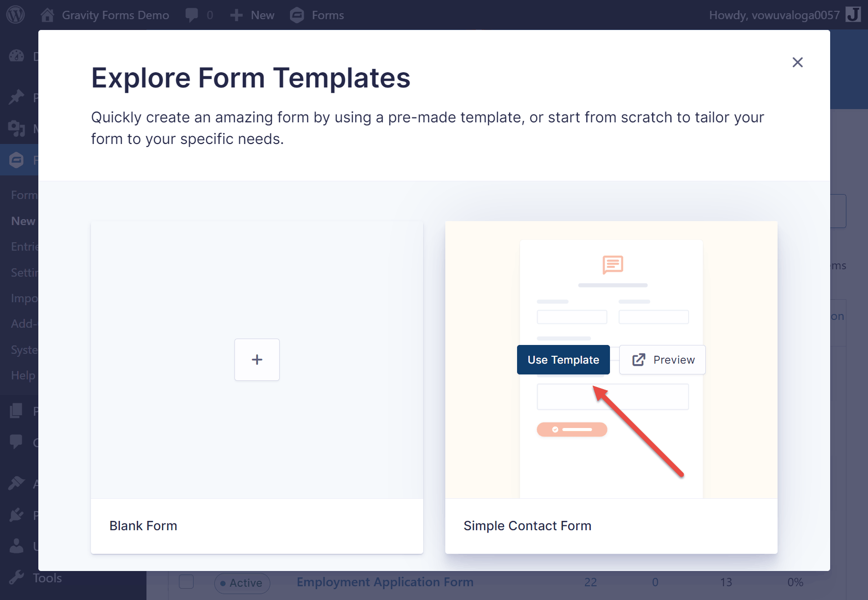Open New Form submenu in sidebar
The width and height of the screenshot is (868, 600).
point(23,221)
